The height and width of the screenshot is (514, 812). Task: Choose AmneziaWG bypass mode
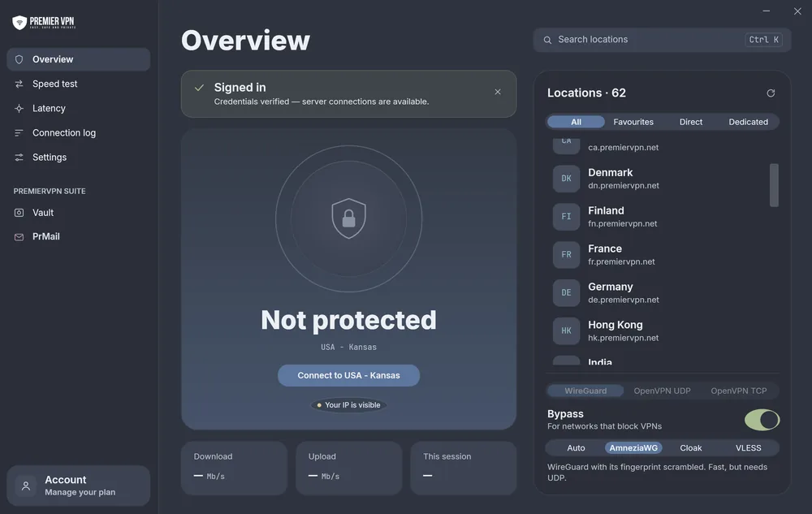tap(633, 448)
